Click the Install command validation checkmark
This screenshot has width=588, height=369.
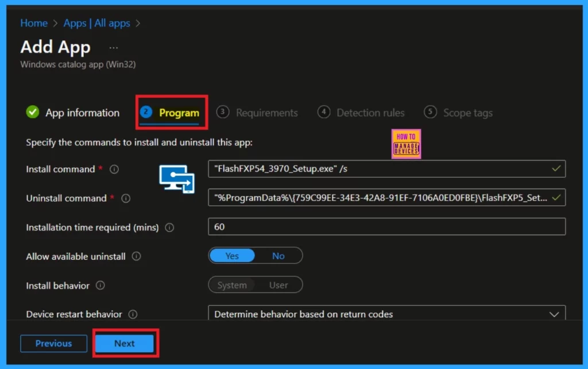pyautogui.click(x=556, y=168)
